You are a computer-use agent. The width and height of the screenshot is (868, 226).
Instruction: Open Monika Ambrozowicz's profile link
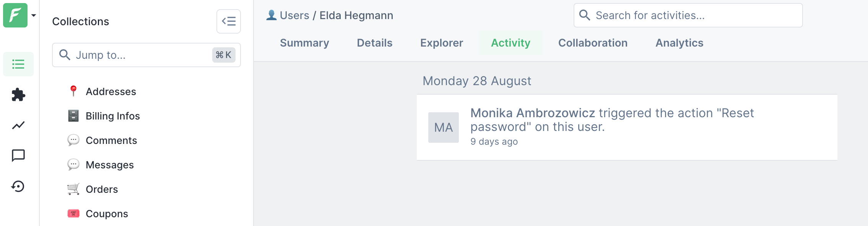tap(532, 113)
